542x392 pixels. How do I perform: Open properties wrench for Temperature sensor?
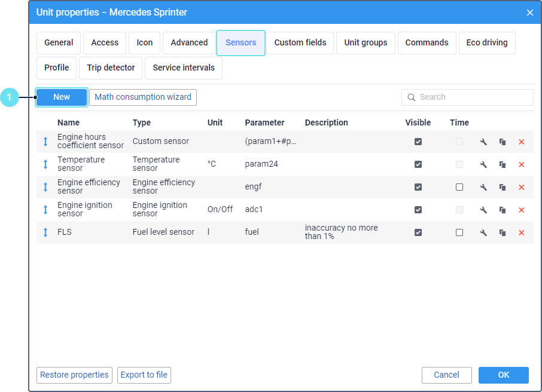pyautogui.click(x=483, y=164)
